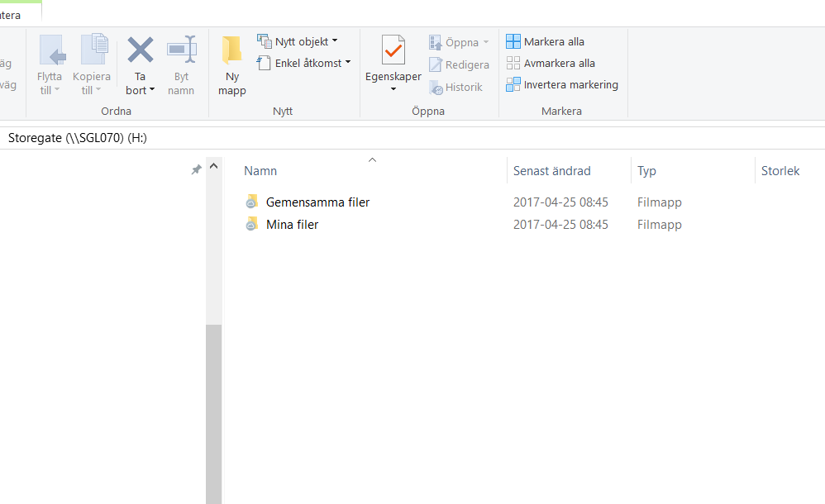Click Avmarkera alla in ribbon
This screenshot has height=504, width=825.
pos(559,63)
